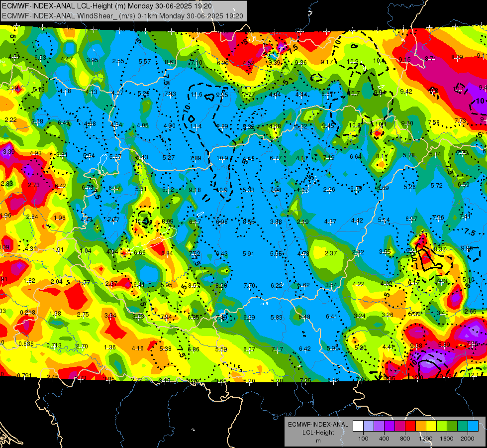Click grid point value 4.02

tap(386, 284)
